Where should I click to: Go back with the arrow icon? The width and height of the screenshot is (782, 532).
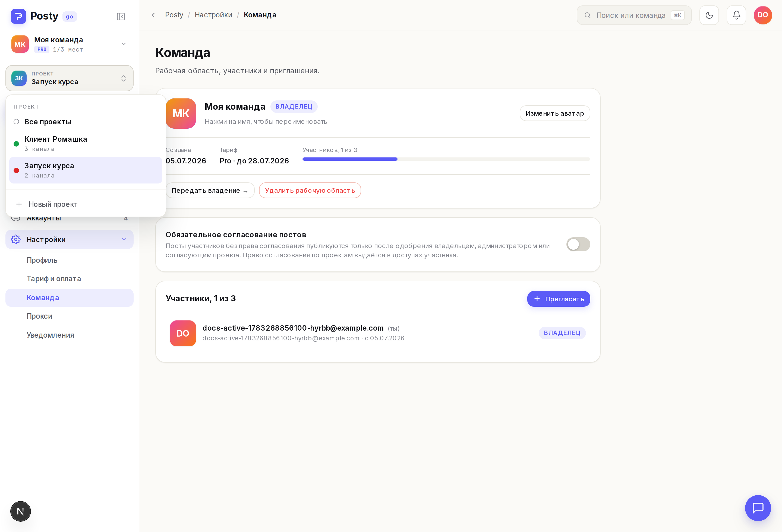click(x=153, y=15)
